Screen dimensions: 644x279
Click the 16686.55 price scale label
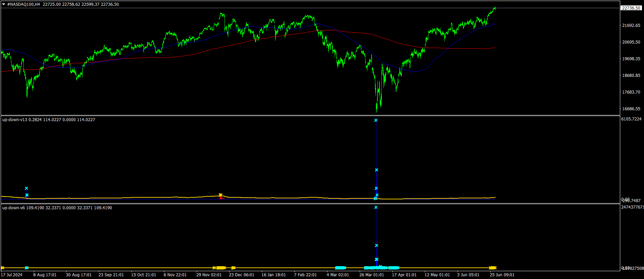pyautogui.click(x=631, y=109)
